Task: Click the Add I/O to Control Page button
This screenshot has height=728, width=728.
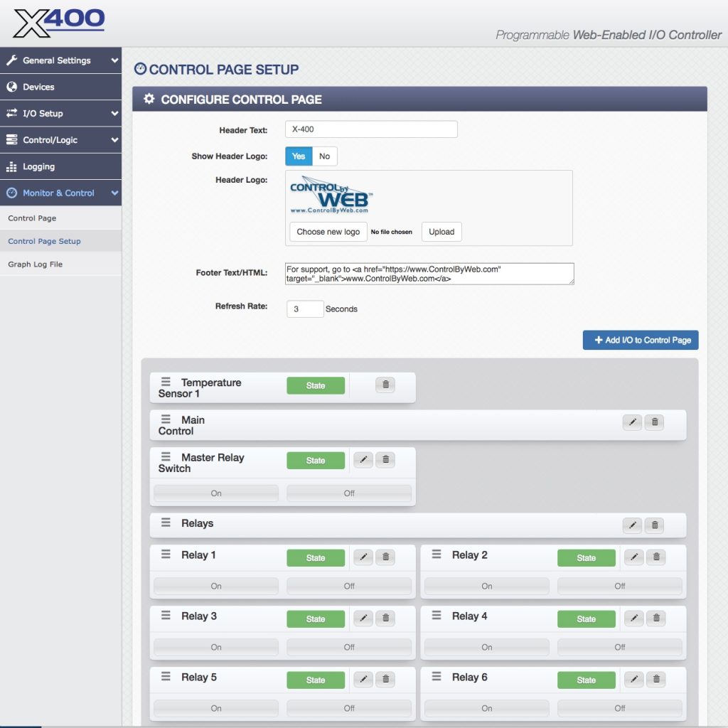Action: (640, 340)
